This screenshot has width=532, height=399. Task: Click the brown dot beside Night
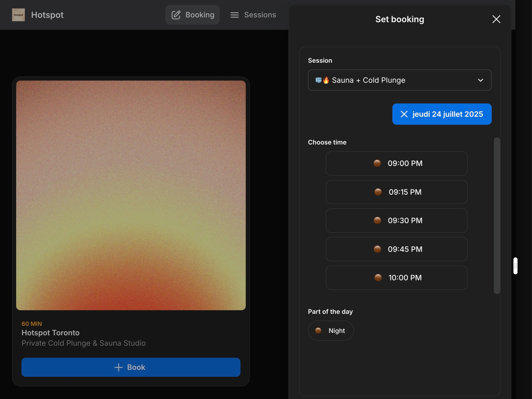pyautogui.click(x=318, y=330)
